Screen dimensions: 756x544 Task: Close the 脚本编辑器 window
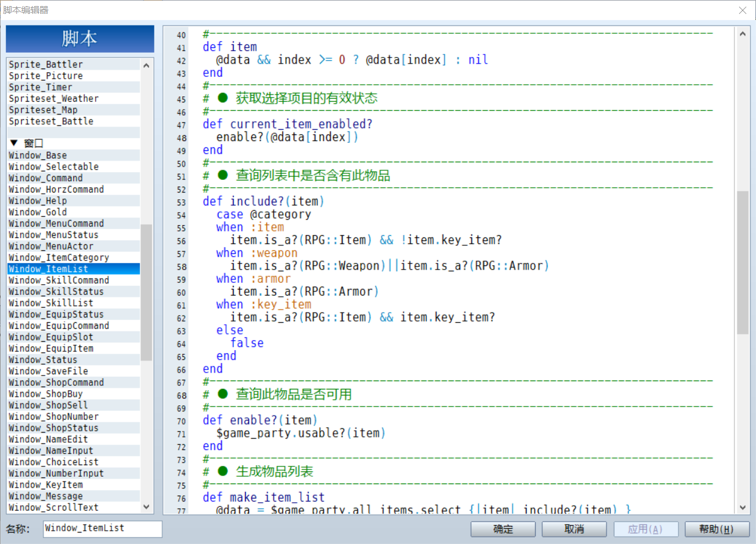pos(743,10)
